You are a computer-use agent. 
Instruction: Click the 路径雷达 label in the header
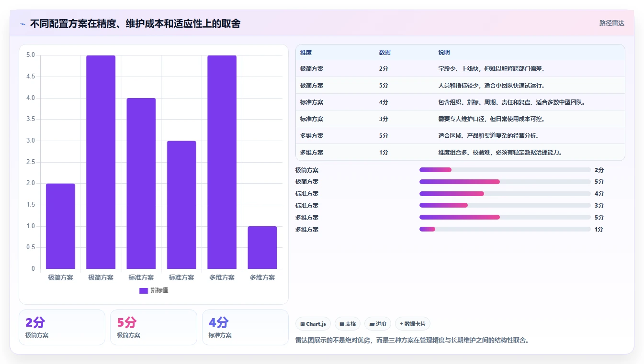click(x=611, y=23)
